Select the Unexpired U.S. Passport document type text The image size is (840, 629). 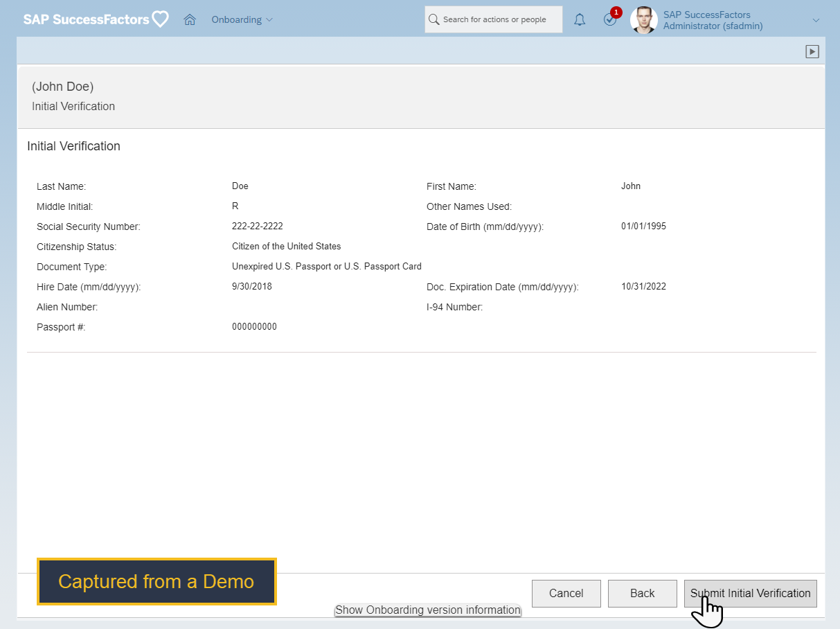[327, 267]
